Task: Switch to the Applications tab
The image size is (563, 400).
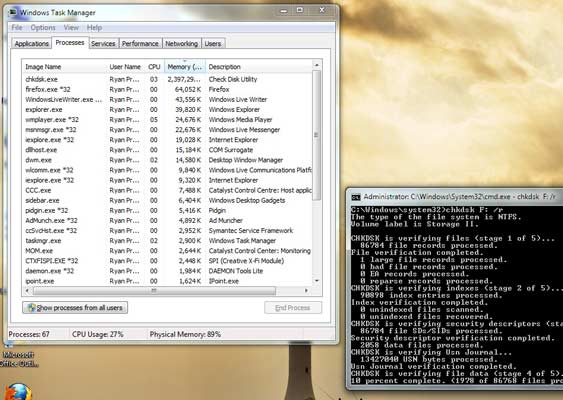Action: point(31,43)
